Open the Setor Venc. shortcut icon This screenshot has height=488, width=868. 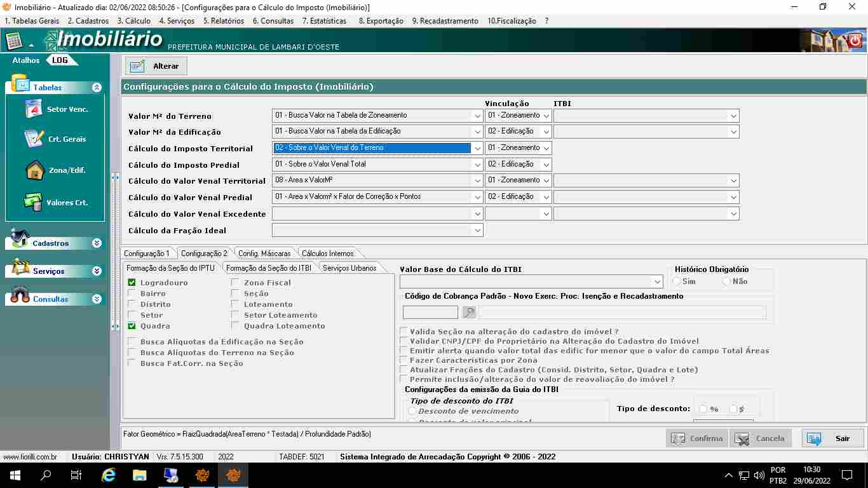pos(34,109)
